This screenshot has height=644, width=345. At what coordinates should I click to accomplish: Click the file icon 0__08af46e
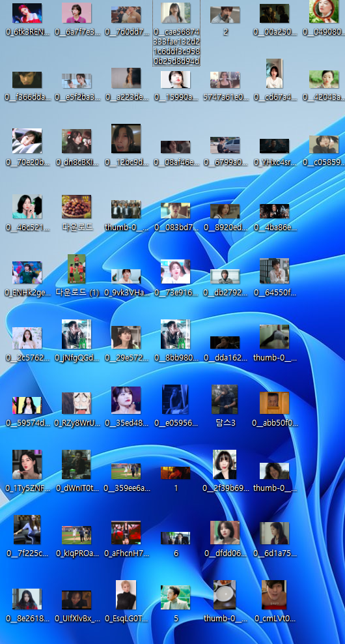point(176,147)
